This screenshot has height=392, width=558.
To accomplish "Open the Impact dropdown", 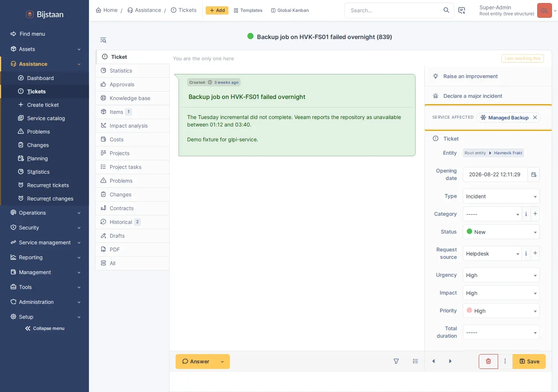I will click(501, 293).
